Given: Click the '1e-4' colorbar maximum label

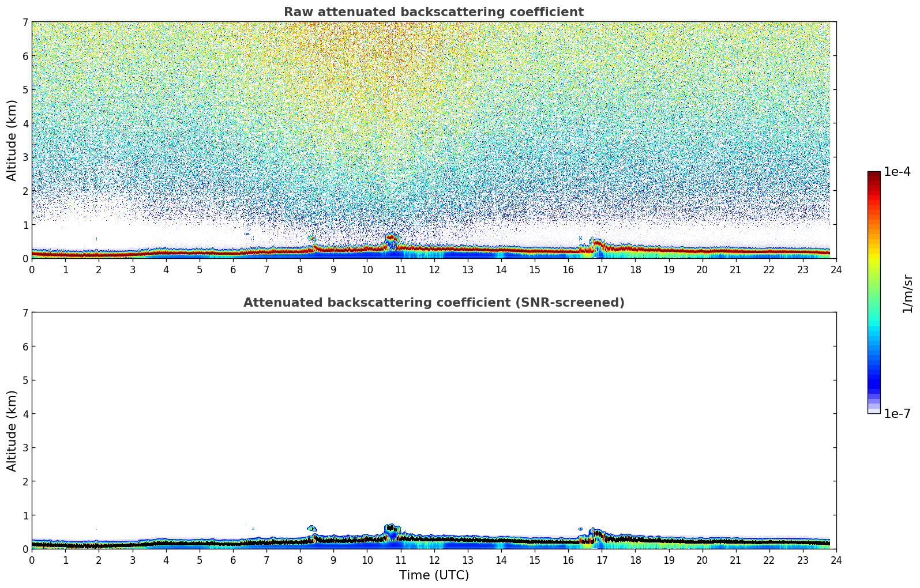Looking at the screenshot, I should (896, 172).
